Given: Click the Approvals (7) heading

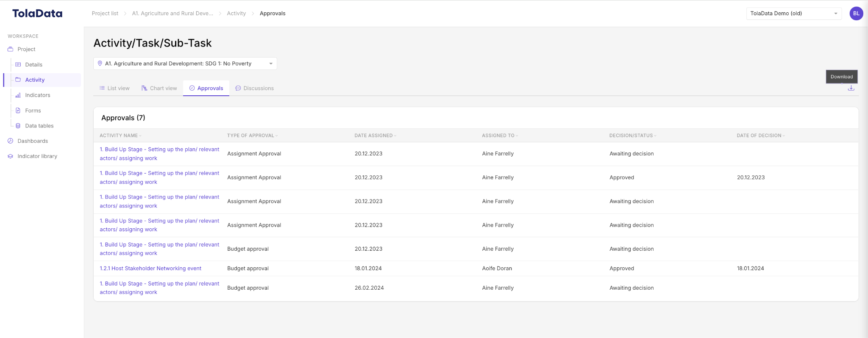Looking at the screenshot, I should click(123, 118).
